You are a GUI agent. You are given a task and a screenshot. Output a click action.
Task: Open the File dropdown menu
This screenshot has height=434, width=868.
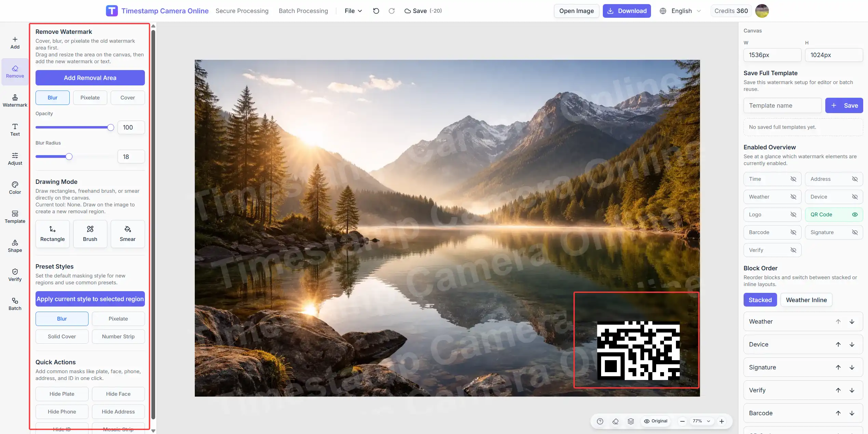tap(353, 11)
